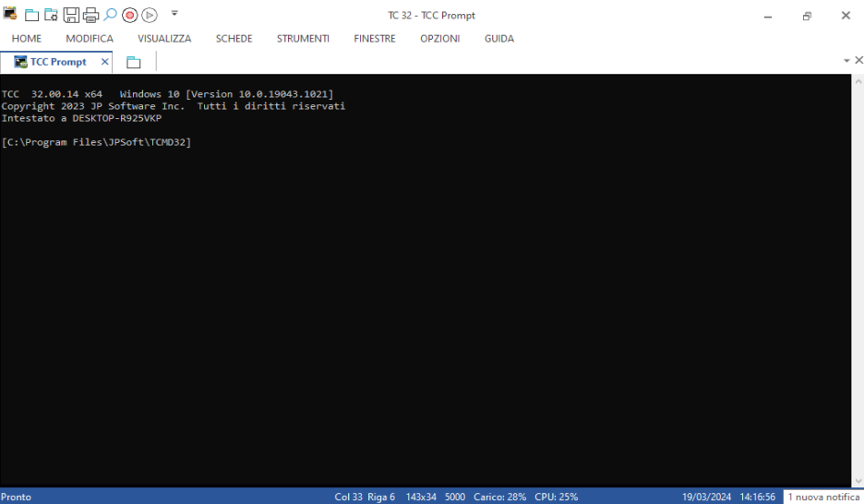
Task: Click the magnifying glass find icon
Action: pyautogui.click(x=110, y=15)
